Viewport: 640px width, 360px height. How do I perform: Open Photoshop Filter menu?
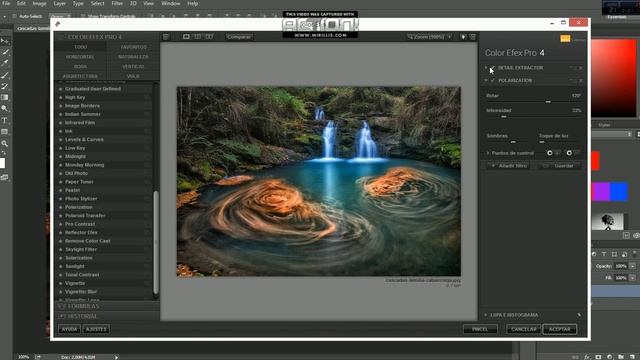click(x=117, y=3)
